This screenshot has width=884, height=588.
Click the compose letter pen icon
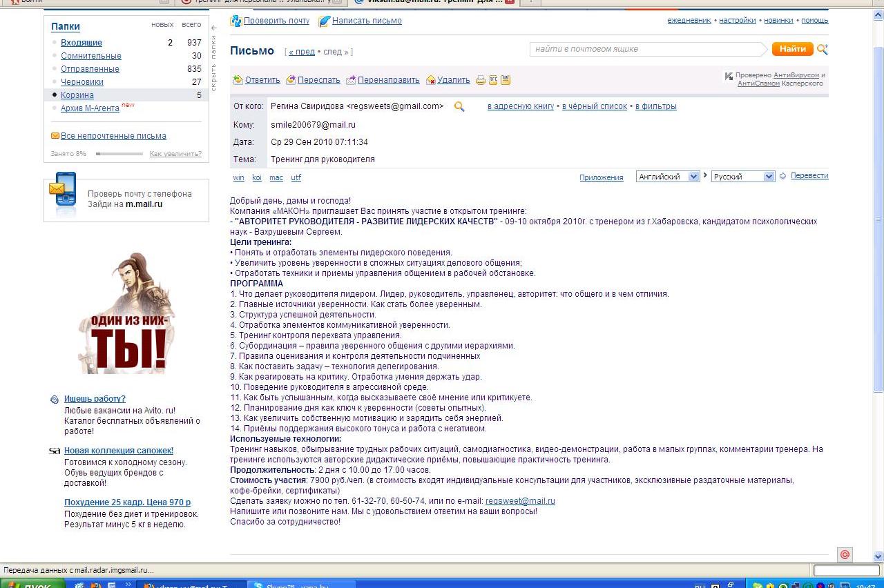[324, 21]
